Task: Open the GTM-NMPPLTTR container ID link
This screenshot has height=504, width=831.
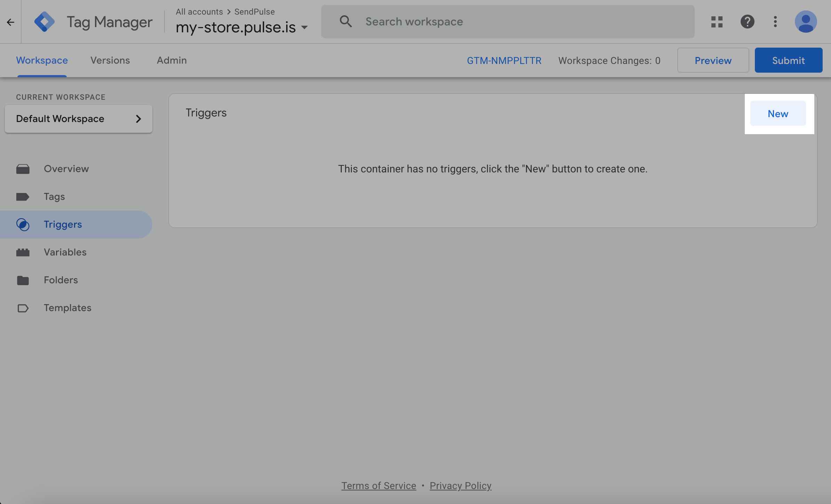Action: (x=504, y=60)
